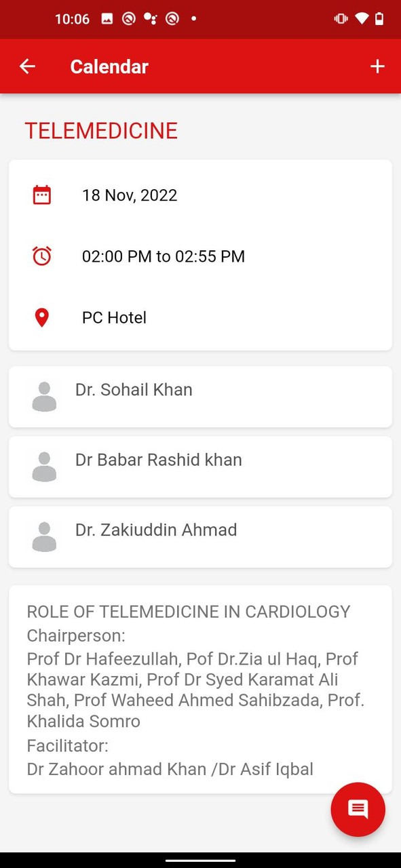Click the red calendar date icon
This screenshot has height=868, width=401.
pos(42,194)
